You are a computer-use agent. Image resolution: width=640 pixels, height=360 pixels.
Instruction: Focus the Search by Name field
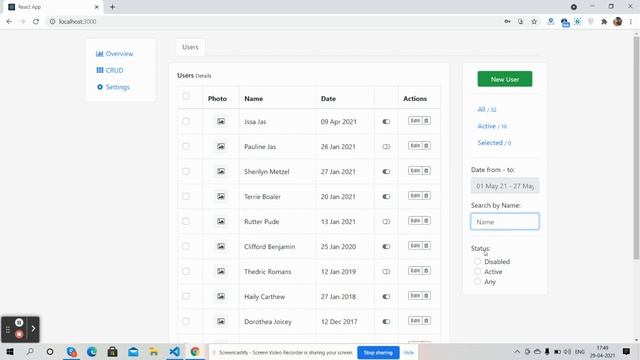[x=505, y=222]
